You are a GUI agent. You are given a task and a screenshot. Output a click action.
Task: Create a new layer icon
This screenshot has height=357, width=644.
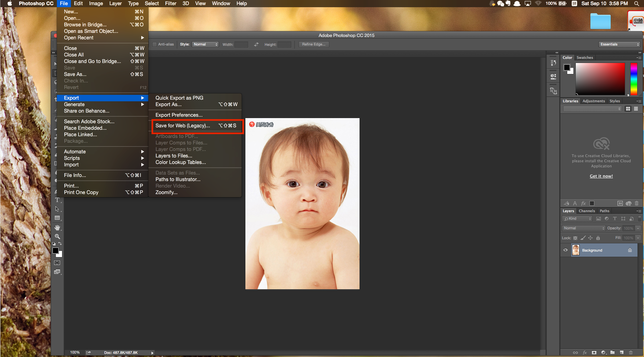coord(622,353)
